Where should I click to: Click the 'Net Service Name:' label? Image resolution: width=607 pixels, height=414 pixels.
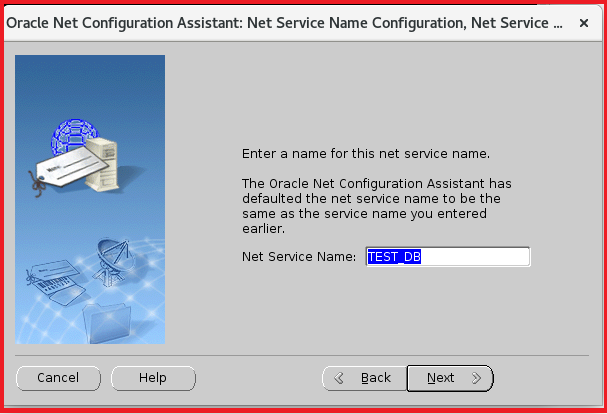tap(299, 256)
